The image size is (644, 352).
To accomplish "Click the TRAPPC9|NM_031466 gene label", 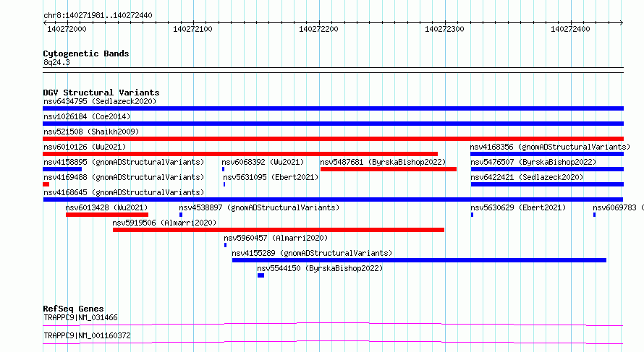I will click(x=80, y=317).
